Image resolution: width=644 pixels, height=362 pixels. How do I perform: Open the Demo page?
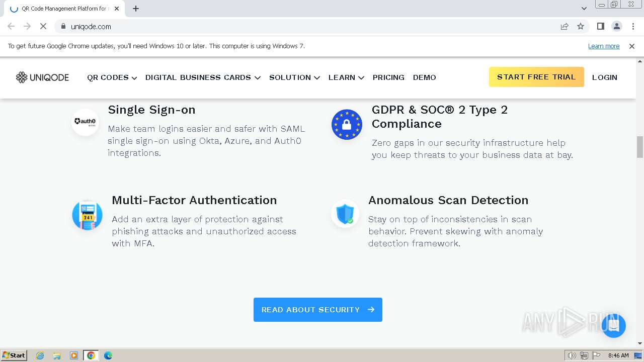point(425,77)
